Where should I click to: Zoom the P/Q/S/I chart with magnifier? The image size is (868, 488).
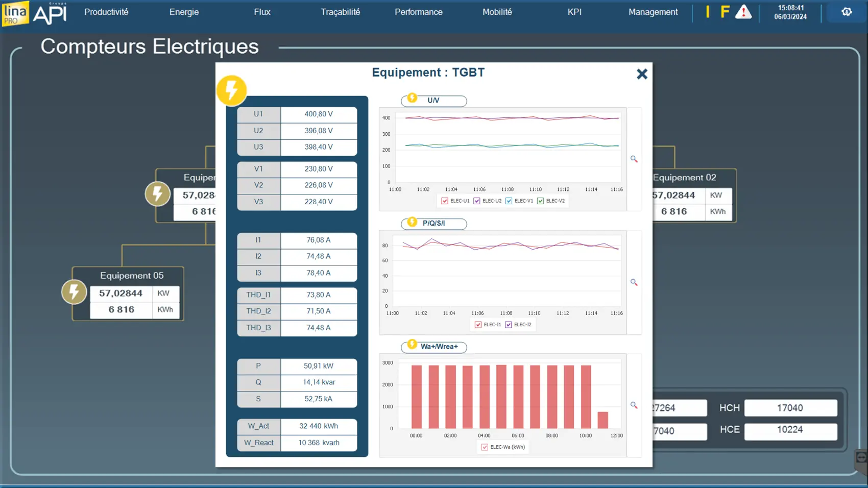(634, 282)
